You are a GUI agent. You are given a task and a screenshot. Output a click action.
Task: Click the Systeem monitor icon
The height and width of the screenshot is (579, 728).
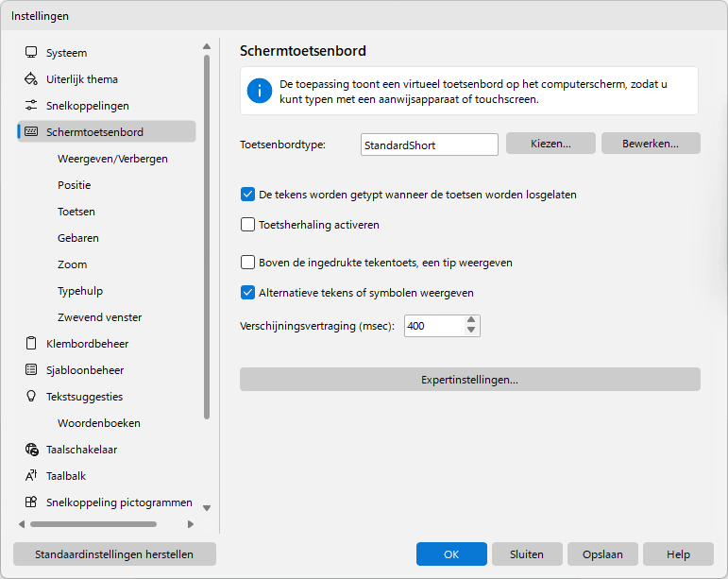[31, 53]
